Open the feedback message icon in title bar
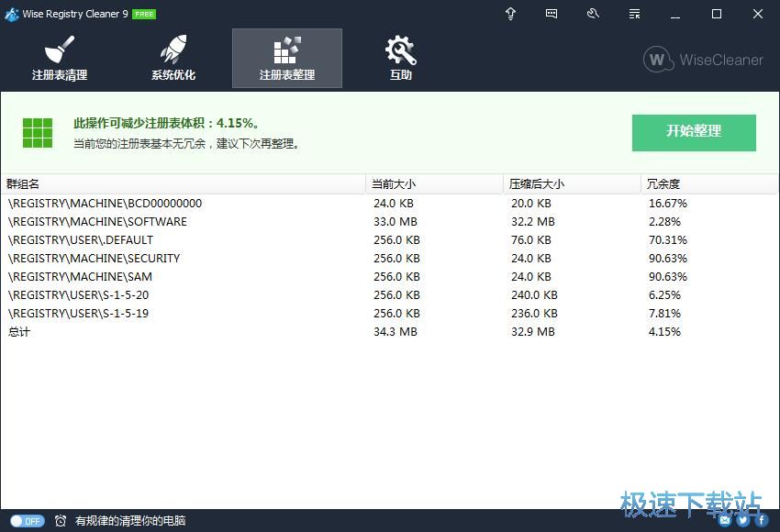Image resolution: width=780 pixels, height=532 pixels. point(552,14)
